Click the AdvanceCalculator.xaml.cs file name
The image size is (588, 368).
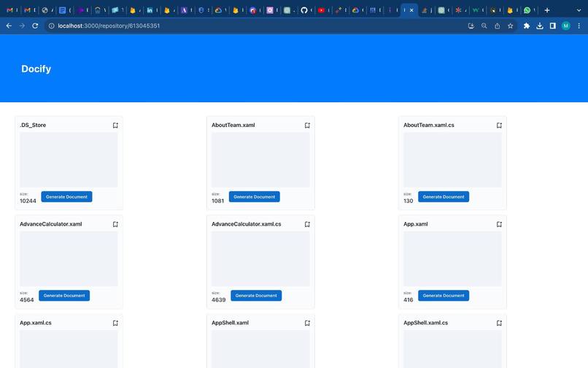pyautogui.click(x=247, y=224)
